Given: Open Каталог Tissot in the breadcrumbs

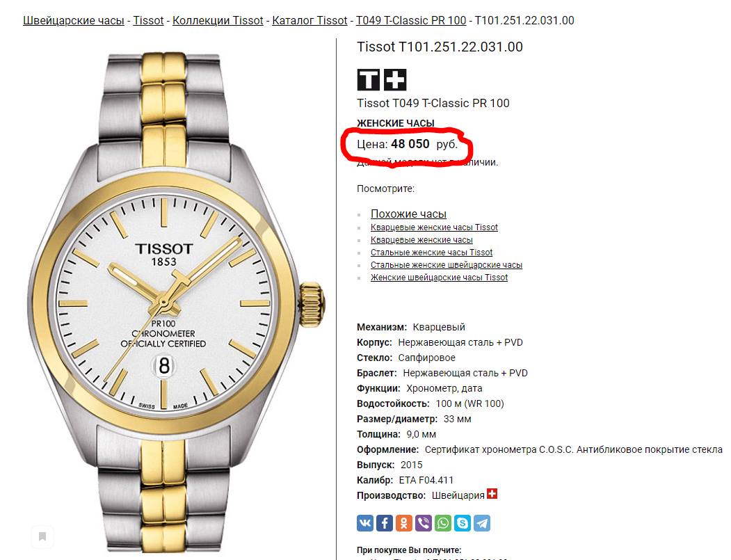Looking at the screenshot, I should (x=310, y=20).
